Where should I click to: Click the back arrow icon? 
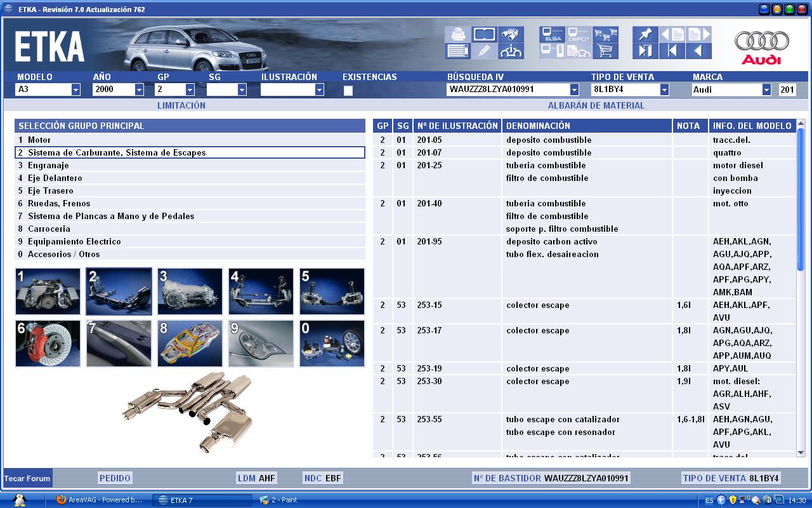click(699, 51)
